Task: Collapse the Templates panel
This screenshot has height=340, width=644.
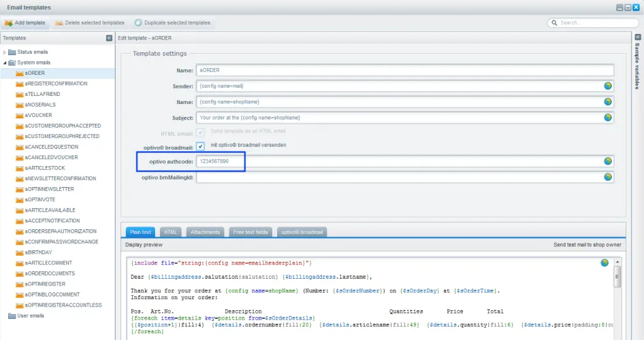Action: pos(109,37)
